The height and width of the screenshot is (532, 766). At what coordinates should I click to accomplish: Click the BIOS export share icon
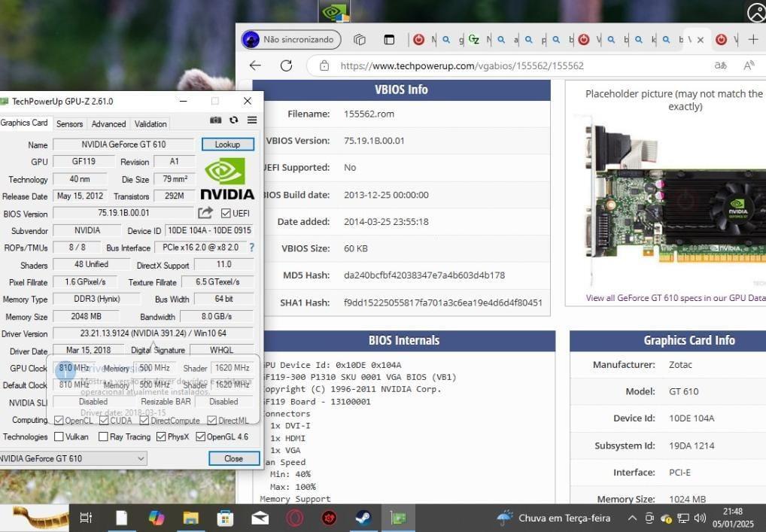point(205,212)
